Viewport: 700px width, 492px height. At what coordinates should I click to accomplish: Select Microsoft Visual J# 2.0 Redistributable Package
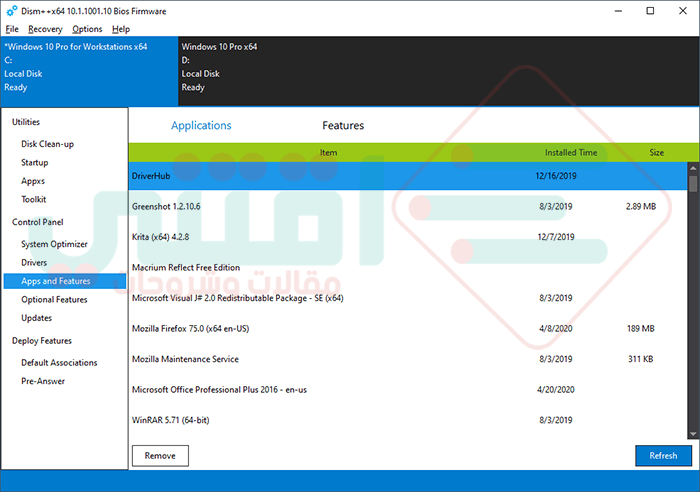(408, 298)
